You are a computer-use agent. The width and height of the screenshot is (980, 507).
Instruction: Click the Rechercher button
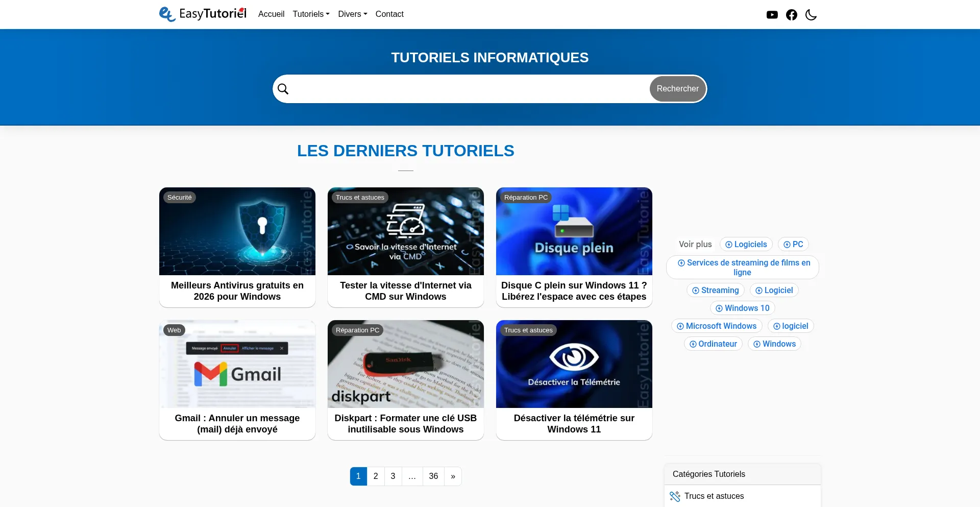[x=677, y=88]
